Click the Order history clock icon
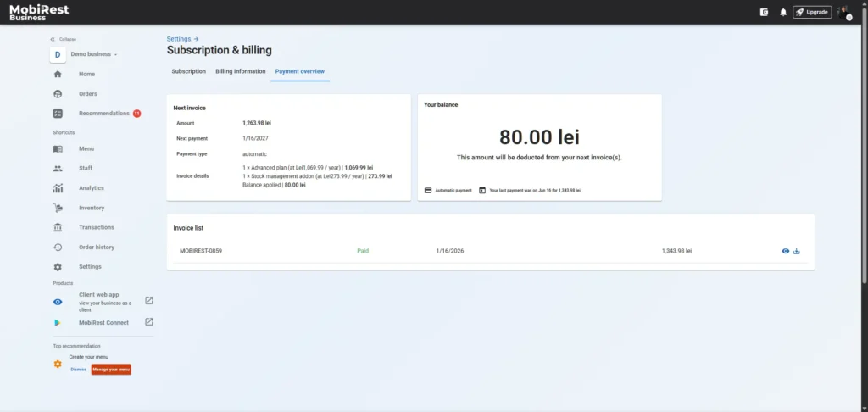 click(x=58, y=248)
